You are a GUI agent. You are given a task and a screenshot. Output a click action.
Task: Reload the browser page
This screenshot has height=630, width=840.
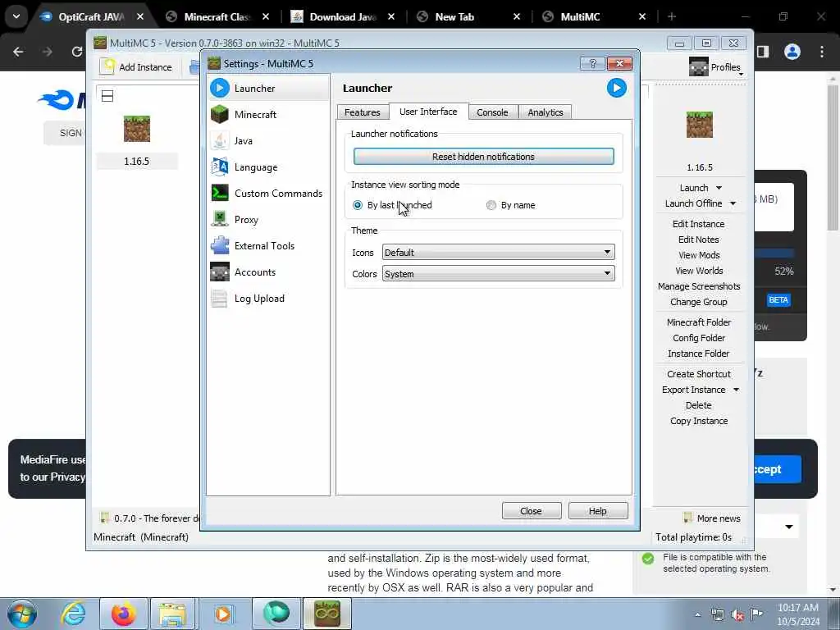76,52
